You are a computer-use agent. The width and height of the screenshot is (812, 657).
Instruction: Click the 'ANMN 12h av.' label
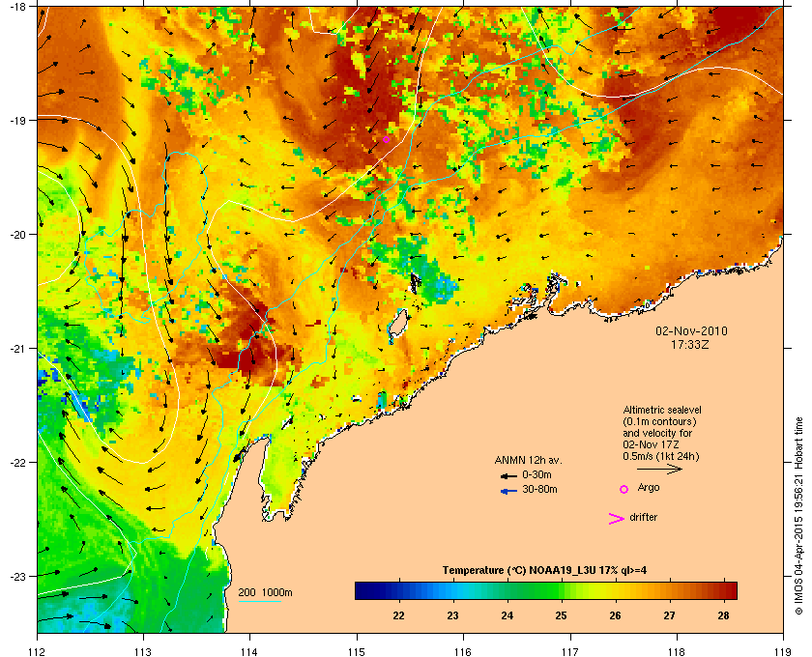(x=528, y=460)
